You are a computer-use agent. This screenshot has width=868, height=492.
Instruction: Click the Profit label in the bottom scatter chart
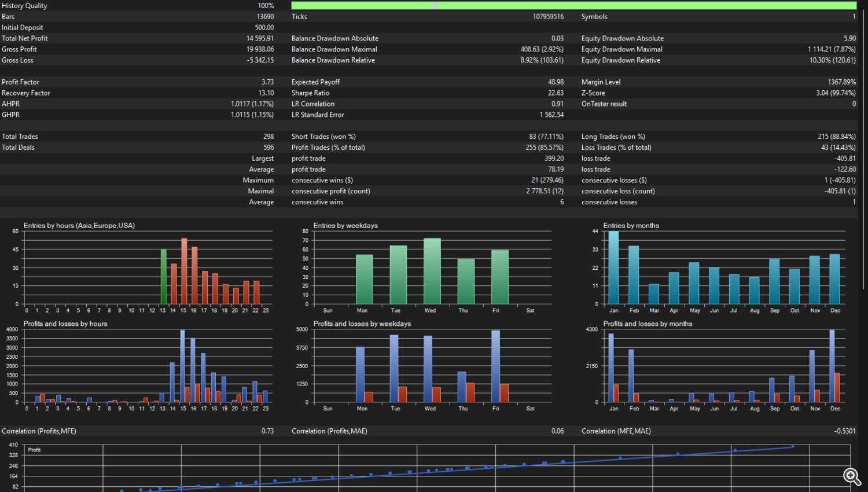tap(34, 450)
